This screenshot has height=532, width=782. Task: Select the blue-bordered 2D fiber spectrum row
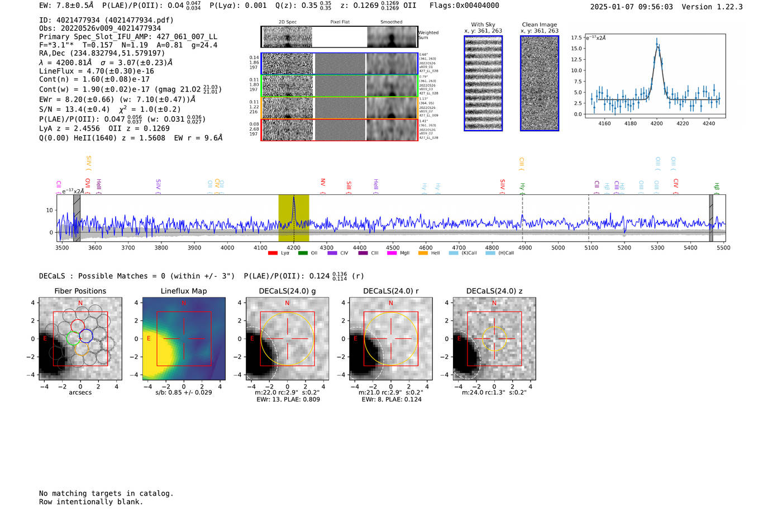pos(339,64)
